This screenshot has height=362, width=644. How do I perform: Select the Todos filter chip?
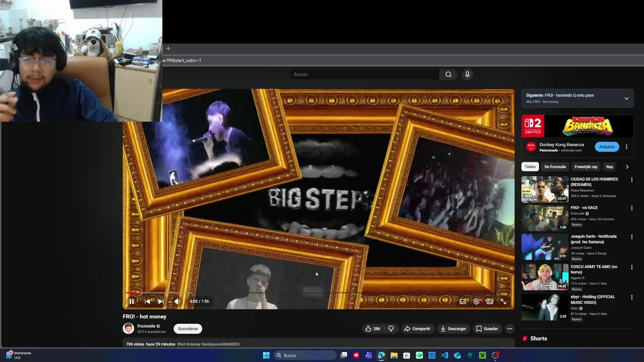[530, 167]
